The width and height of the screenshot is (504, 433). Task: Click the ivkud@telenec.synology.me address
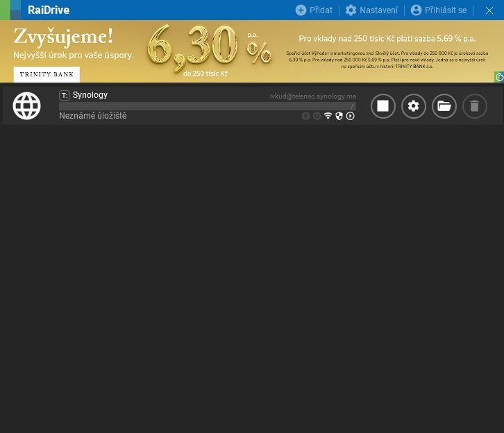point(312,96)
